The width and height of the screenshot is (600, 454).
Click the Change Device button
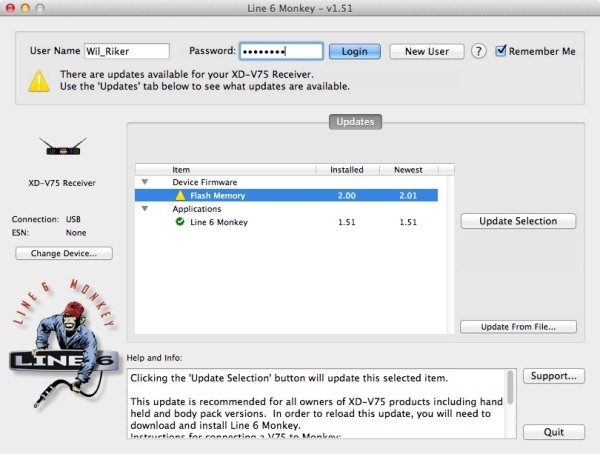(64, 253)
